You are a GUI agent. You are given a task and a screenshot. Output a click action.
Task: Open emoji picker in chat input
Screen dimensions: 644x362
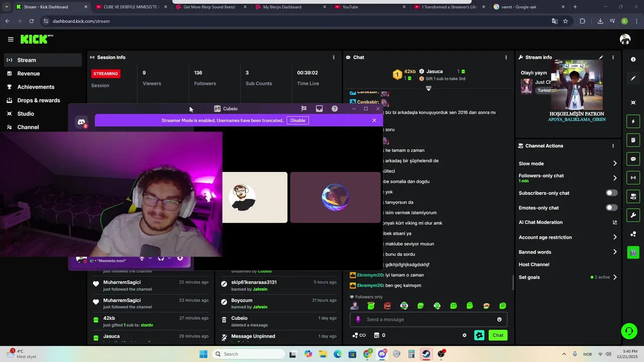(x=499, y=319)
